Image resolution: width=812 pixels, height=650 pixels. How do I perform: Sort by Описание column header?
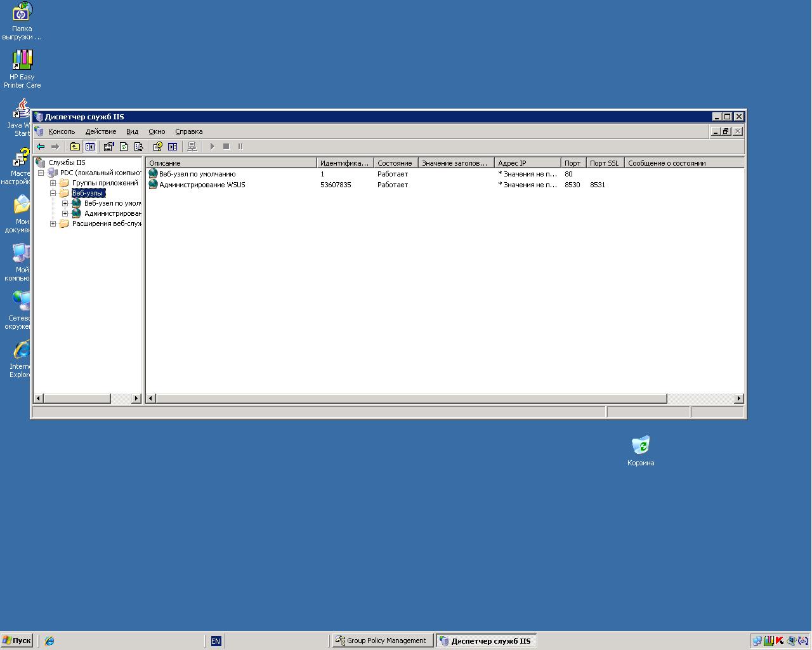point(232,163)
